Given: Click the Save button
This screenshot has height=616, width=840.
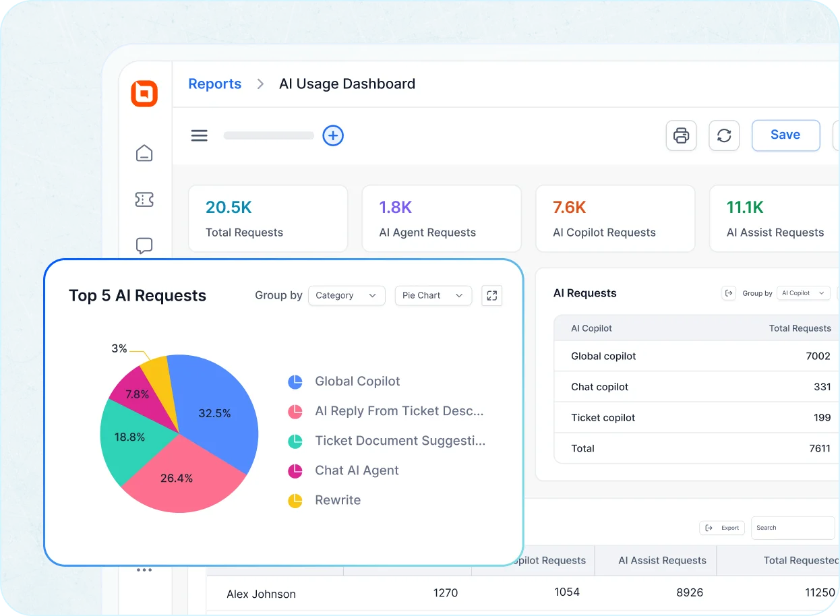Looking at the screenshot, I should pyautogui.click(x=785, y=135).
